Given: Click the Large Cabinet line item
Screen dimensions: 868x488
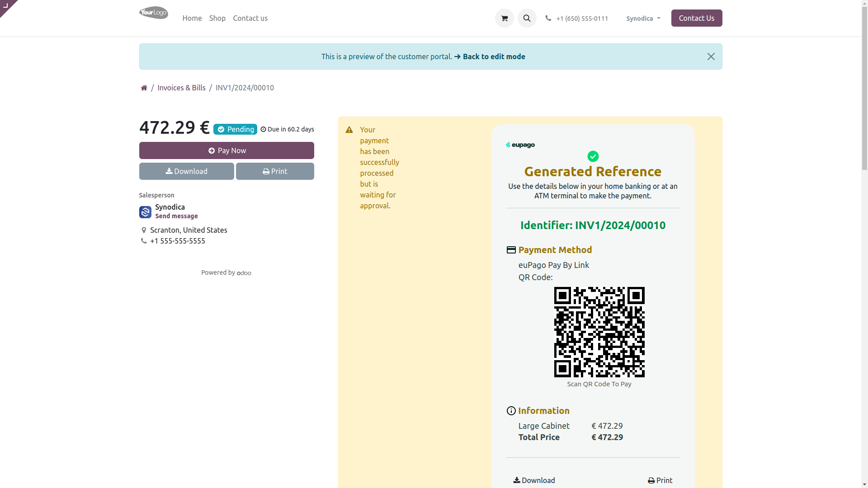Looking at the screenshot, I should click(543, 426).
